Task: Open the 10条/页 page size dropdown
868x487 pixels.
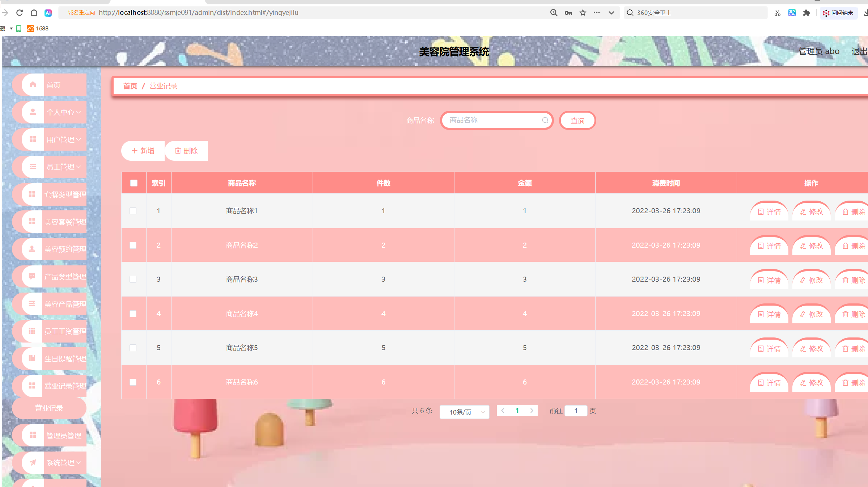Action: point(465,412)
